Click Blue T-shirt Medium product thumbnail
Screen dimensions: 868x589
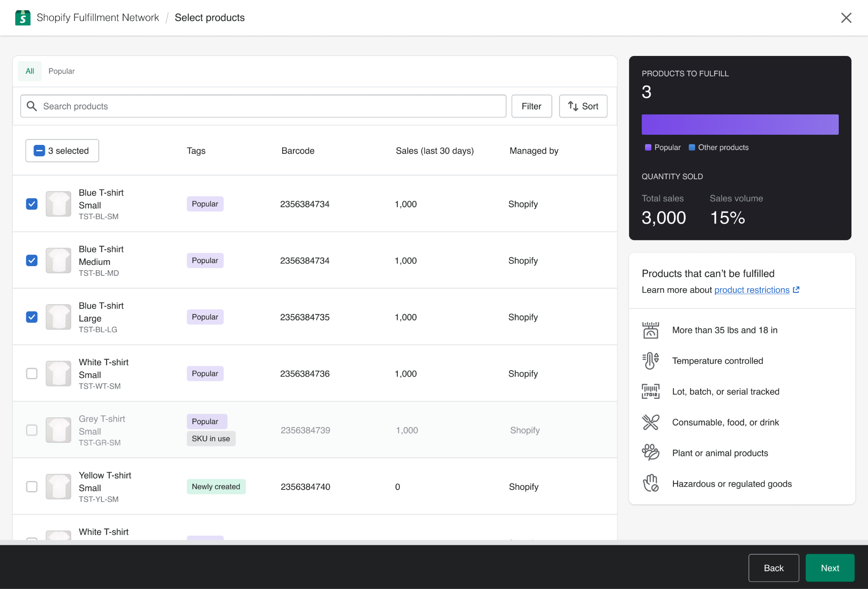pos(58,260)
